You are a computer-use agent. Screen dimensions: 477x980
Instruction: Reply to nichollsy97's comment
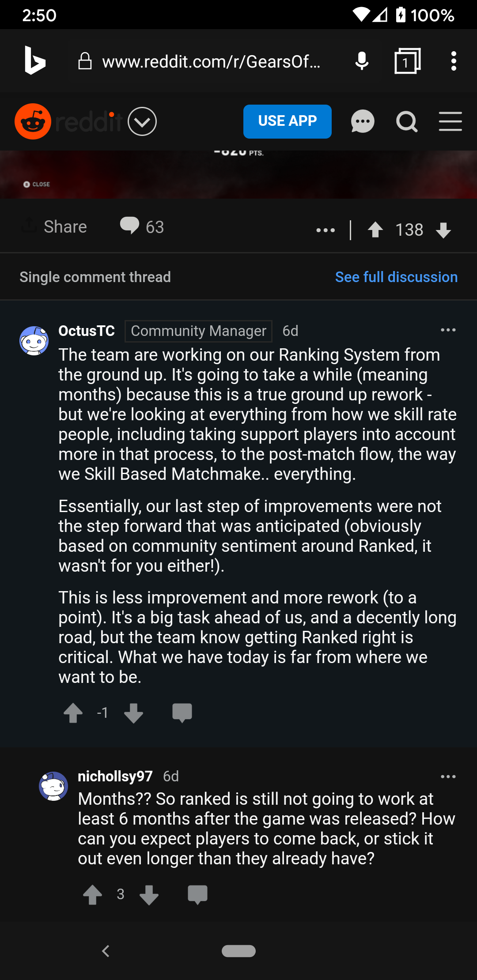click(197, 894)
